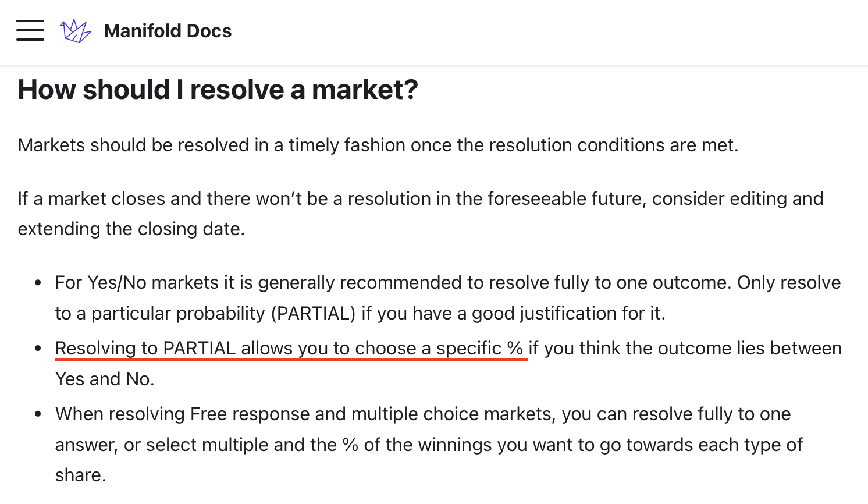Click the single word "share." on last line
The image size is (868, 504).
81,475
